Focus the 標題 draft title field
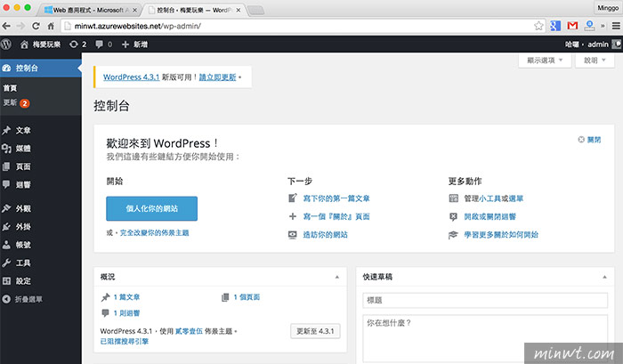The height and width of the screenshot is (364, 623). [485, 301]
